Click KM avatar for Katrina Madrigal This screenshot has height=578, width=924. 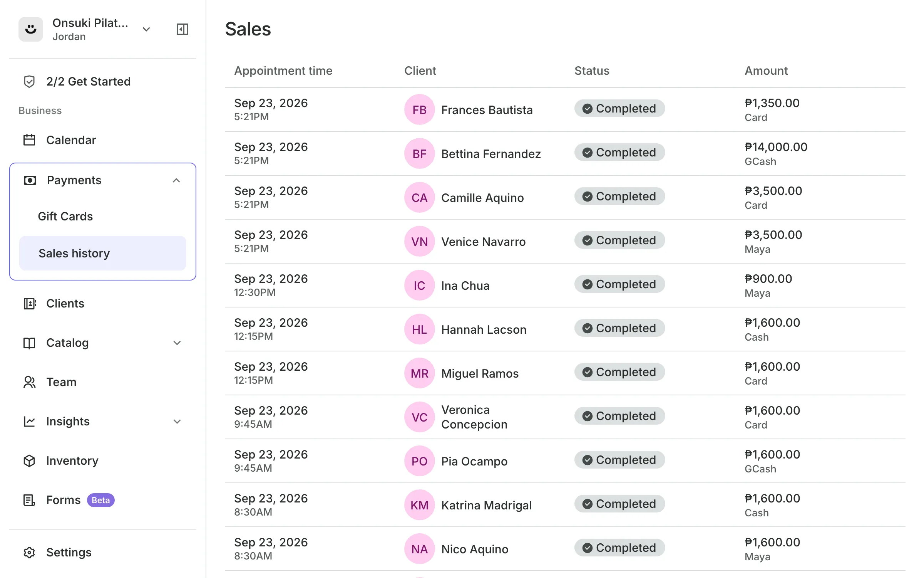point(420,505)
